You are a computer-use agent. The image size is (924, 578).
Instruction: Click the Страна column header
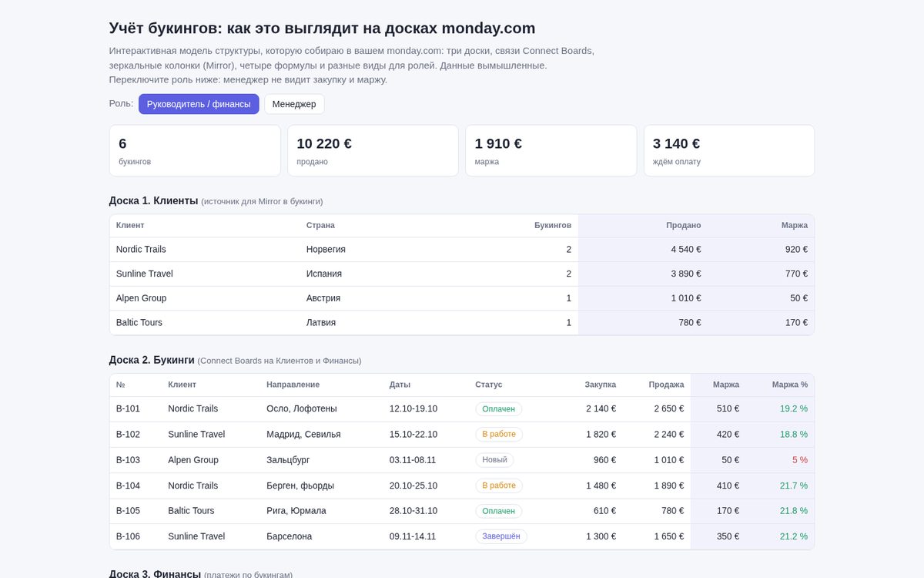[320, 226]
